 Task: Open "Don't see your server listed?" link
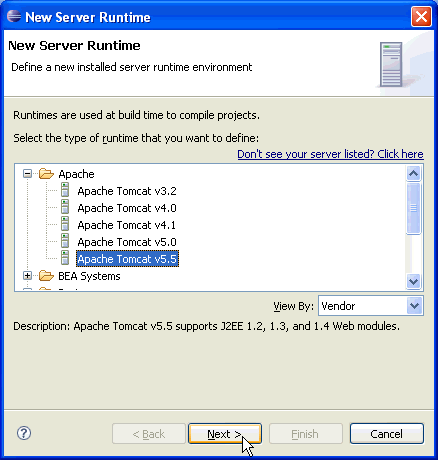[330, 154]
